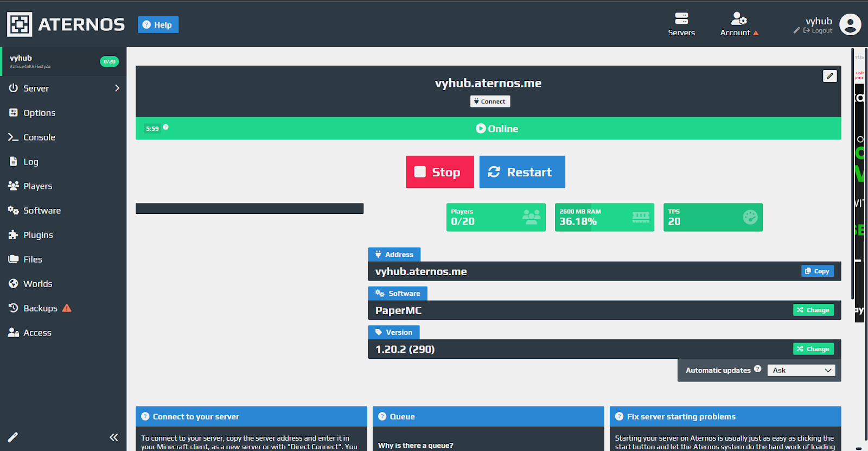
Task: Click the 5:59 countdown timer
Action: (x=152, y=129)
